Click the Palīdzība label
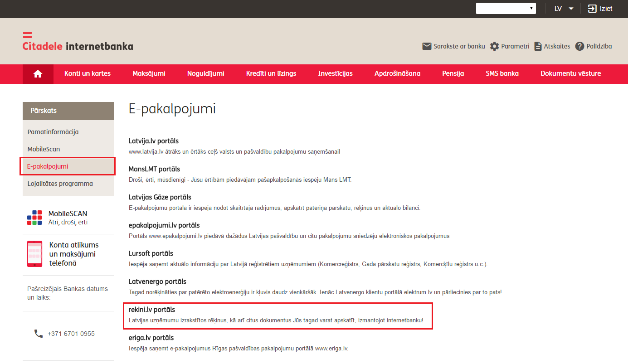The height and width of the screenshot is (364, 628). pyautogui.click(x=599, y=46)
